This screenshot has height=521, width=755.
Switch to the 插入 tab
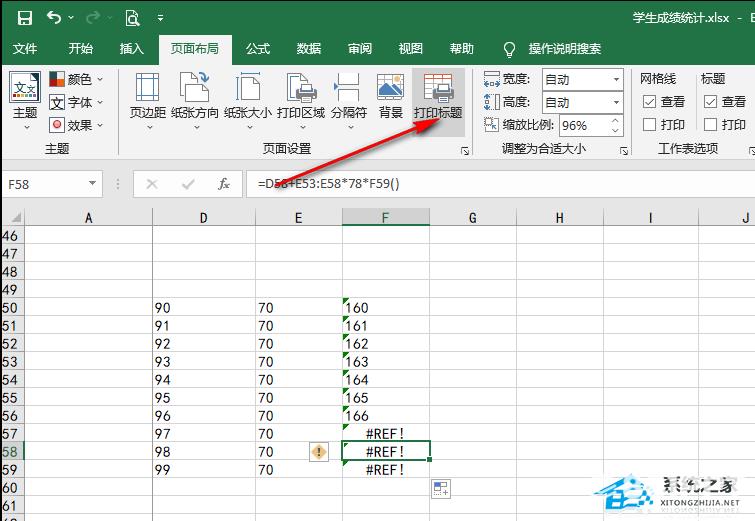point(131,49)
